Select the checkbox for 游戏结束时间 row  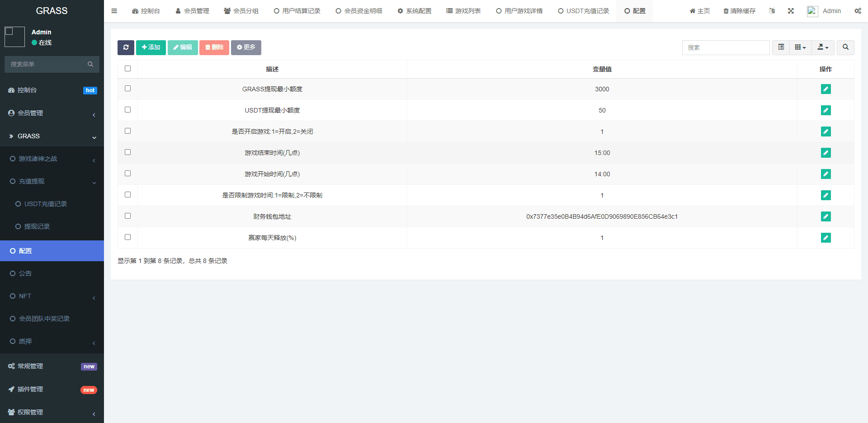(x=127, y=152)
